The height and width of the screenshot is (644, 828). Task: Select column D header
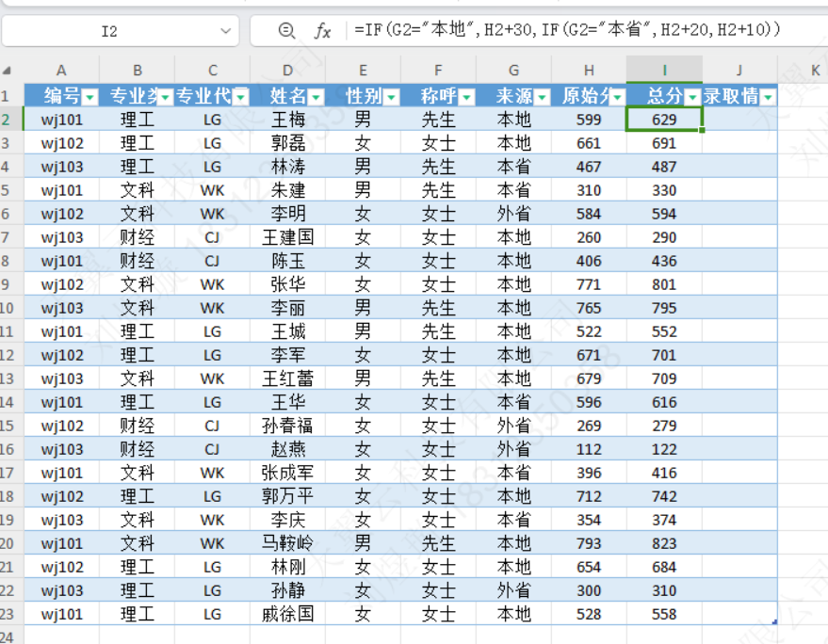point(288,71)
